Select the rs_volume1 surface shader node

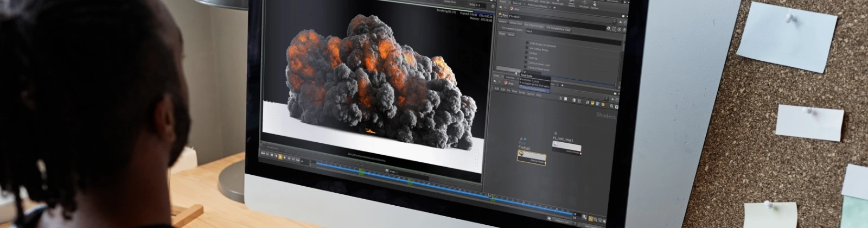(x=566, y=147)
